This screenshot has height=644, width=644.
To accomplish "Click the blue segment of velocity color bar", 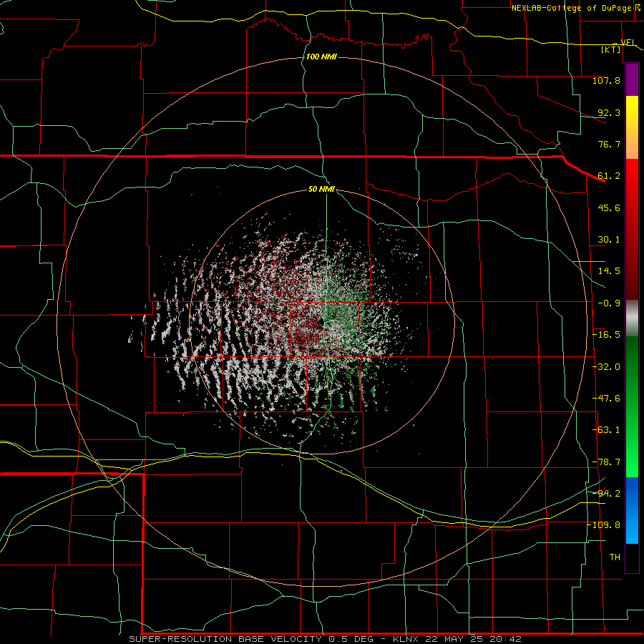I will pyautogui.click(x=632, y=510).
